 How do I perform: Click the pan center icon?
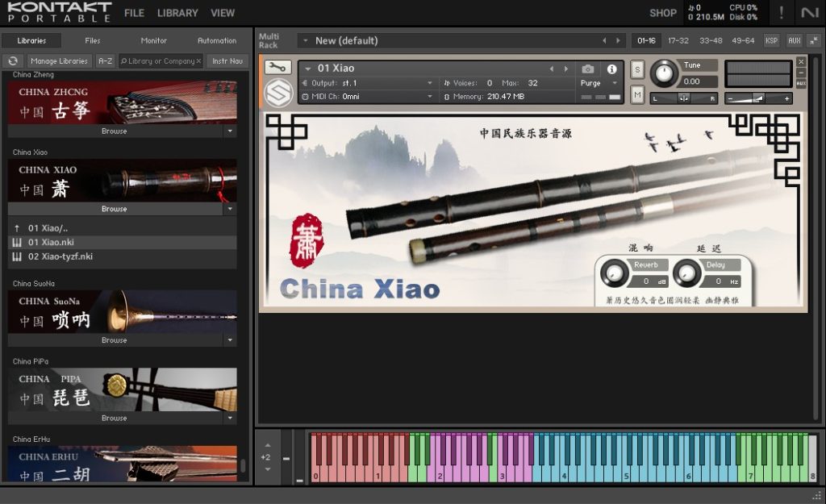click(683, 98)
